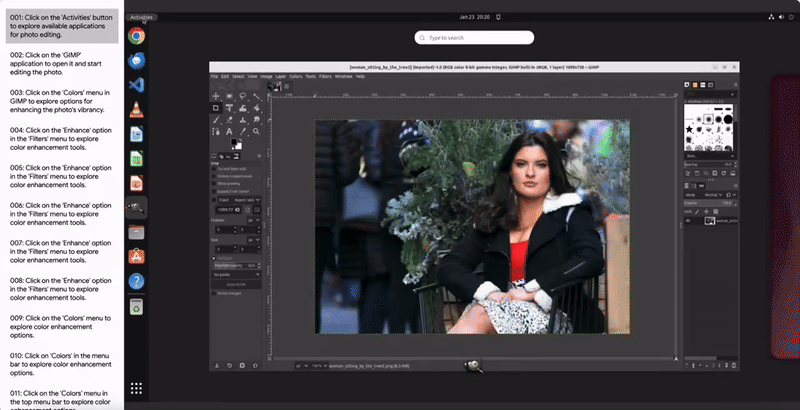Open Visual Studio Code from the dock

[136, 85]
